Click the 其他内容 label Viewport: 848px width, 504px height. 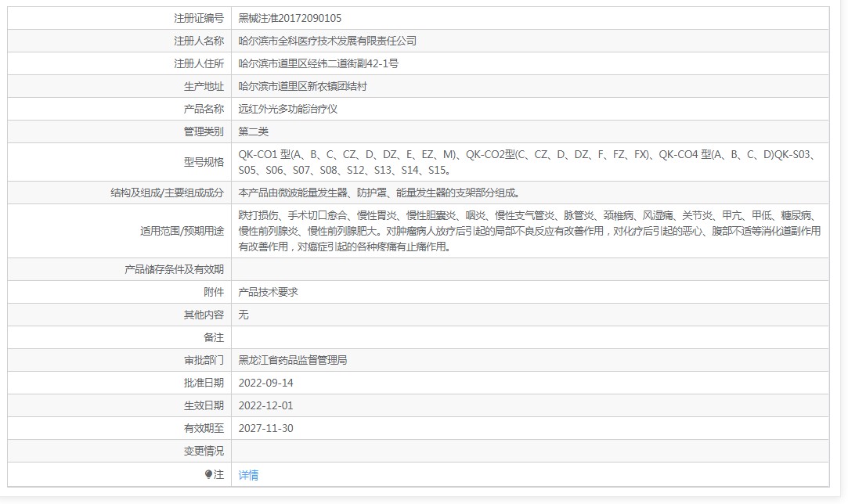coord(204,315)
